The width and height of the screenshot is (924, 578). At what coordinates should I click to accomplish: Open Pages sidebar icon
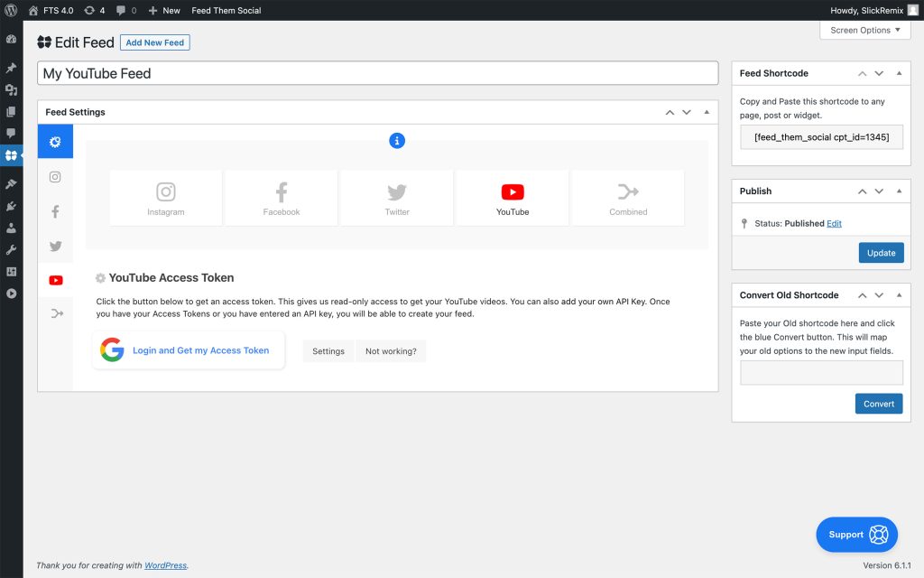coord(11,111)
